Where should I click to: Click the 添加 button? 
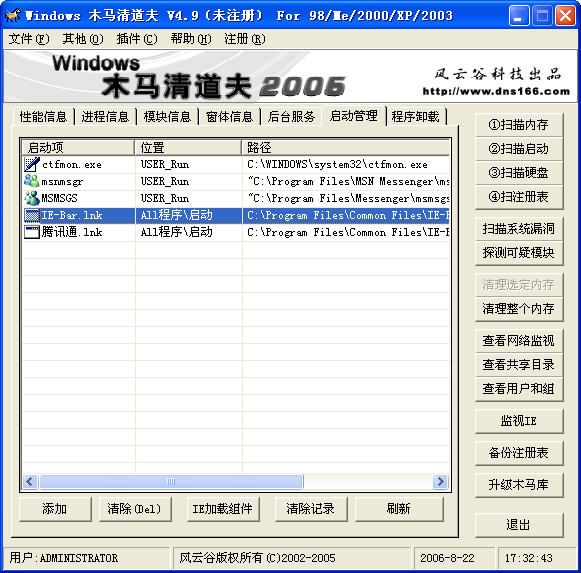point(55,509)
